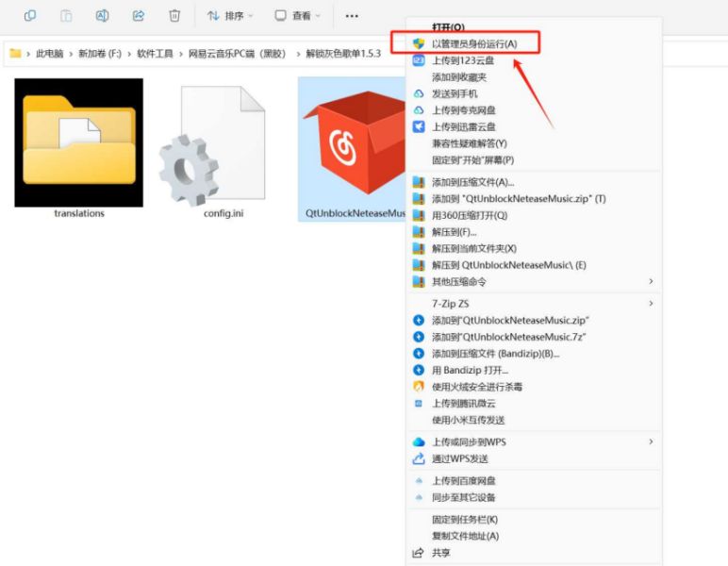The width and height of the screenshot is (728, 566).
Task: Select 固定到任务栏(K)
Action: point(534,519)
